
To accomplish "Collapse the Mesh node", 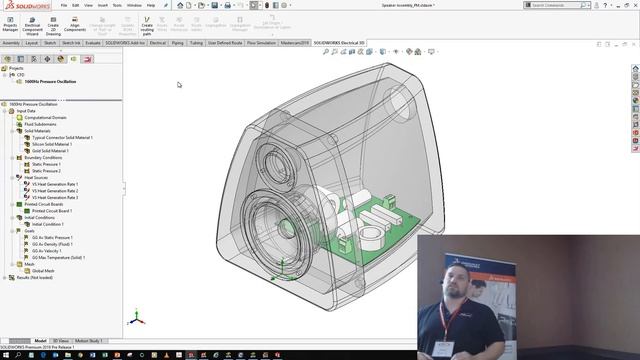I will pyautogui.click(x=12, y=264).
